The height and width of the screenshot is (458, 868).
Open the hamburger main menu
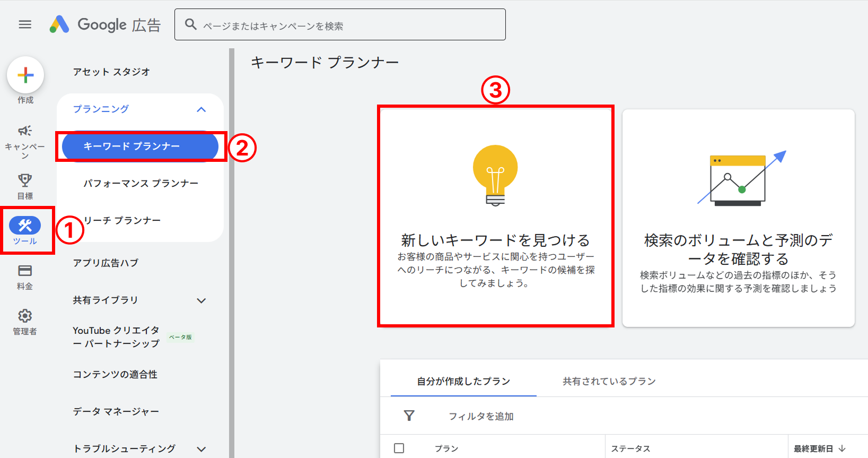(25, 24)
